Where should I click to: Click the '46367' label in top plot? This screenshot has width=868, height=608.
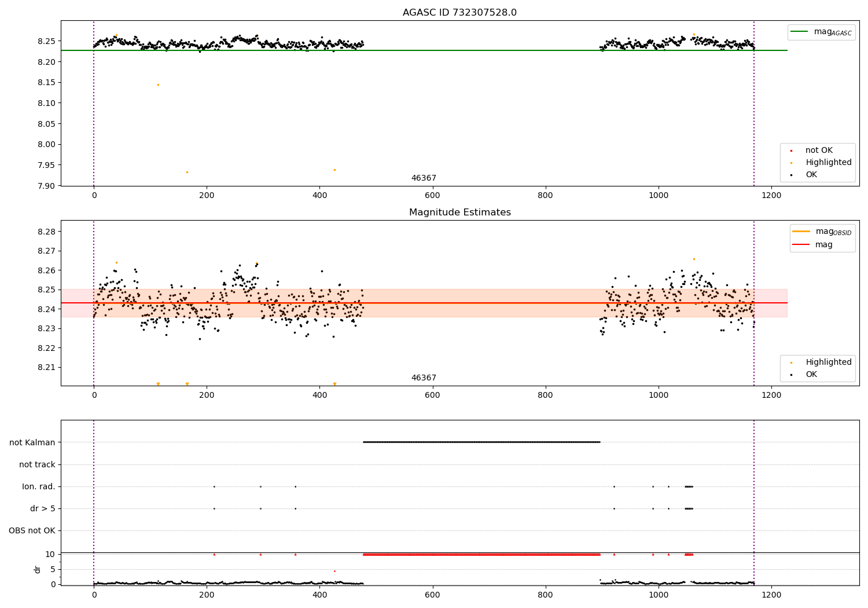coord(424,178)
